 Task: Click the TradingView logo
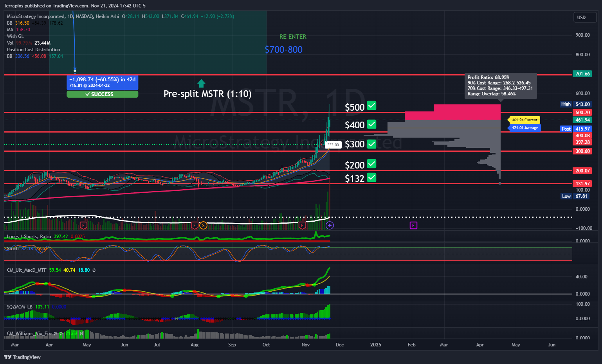pos(22,357)
